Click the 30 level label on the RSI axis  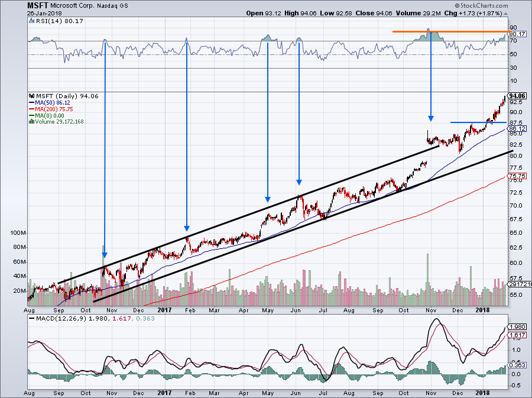point(513,68)
